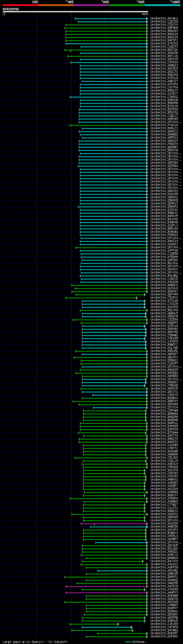Image resolution: width=183 pixels, height=644 pixels.
Task: Select the UniRef100_C4QVY9 label
Action: pyautogui.click(x=164, y=395)
